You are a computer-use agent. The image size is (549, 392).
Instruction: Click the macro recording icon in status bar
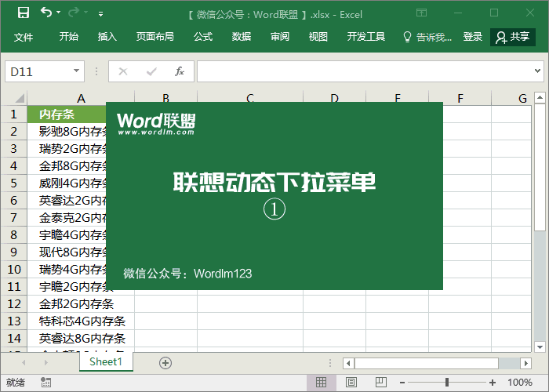click(x=45, y=383)
